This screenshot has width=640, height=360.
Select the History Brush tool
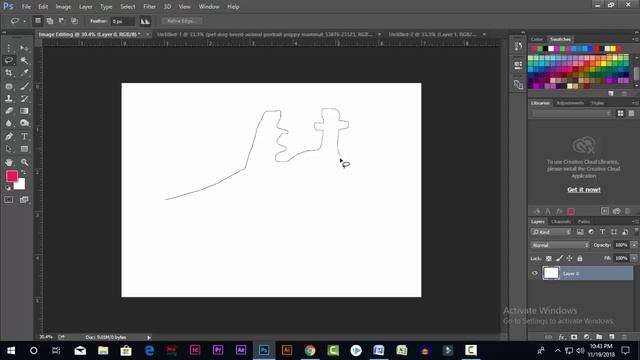coord(24,98)
